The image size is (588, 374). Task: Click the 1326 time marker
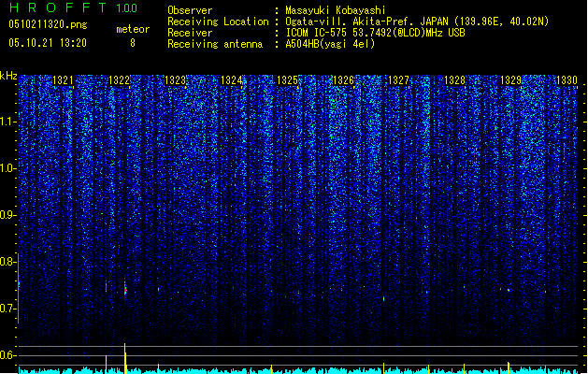click(343, 80)
